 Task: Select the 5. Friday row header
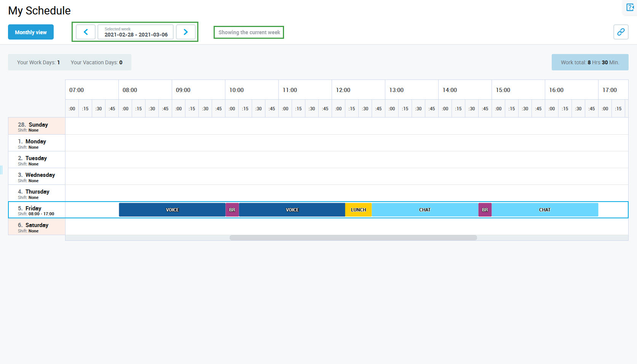[37, 210]
